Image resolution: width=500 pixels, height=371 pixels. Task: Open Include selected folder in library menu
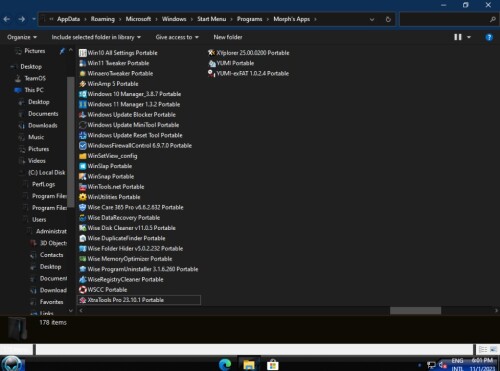(96, 37)
